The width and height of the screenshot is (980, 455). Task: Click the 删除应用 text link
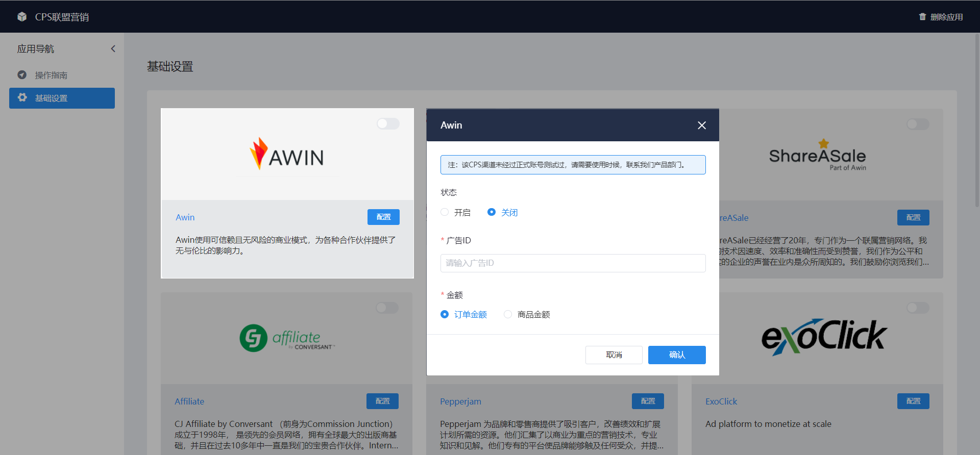coord(946,17)
